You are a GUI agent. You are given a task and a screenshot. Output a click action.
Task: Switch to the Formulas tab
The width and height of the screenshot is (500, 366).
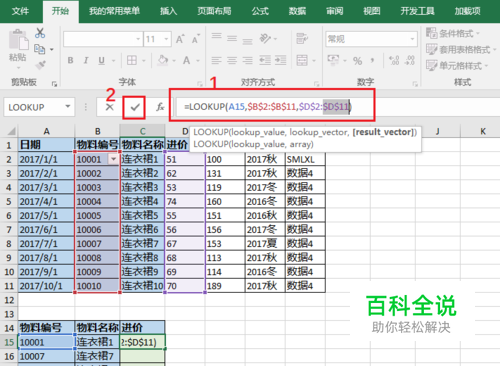click(260, 11)
